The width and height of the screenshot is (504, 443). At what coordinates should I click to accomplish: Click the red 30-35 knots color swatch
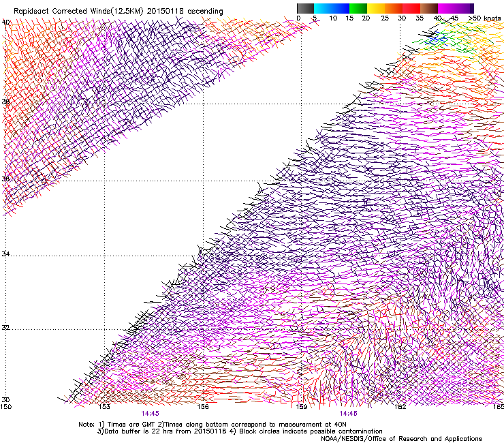[411, 8]
